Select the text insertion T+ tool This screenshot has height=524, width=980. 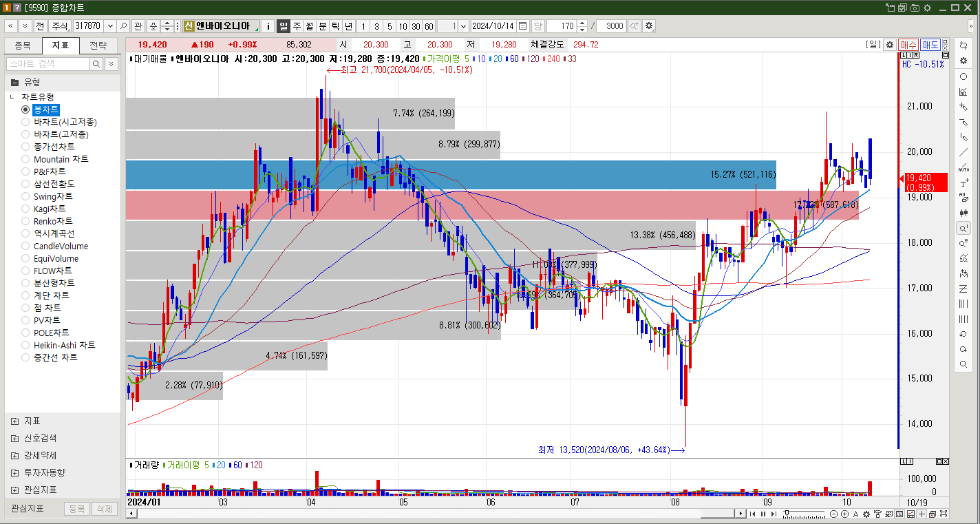[x=963, y=182]
